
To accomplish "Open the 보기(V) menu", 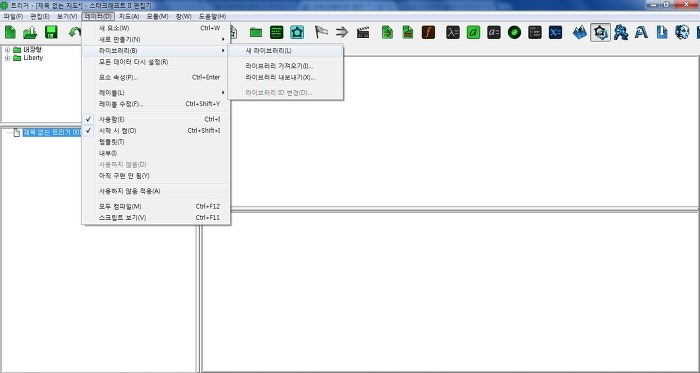I will click(67, 17).
